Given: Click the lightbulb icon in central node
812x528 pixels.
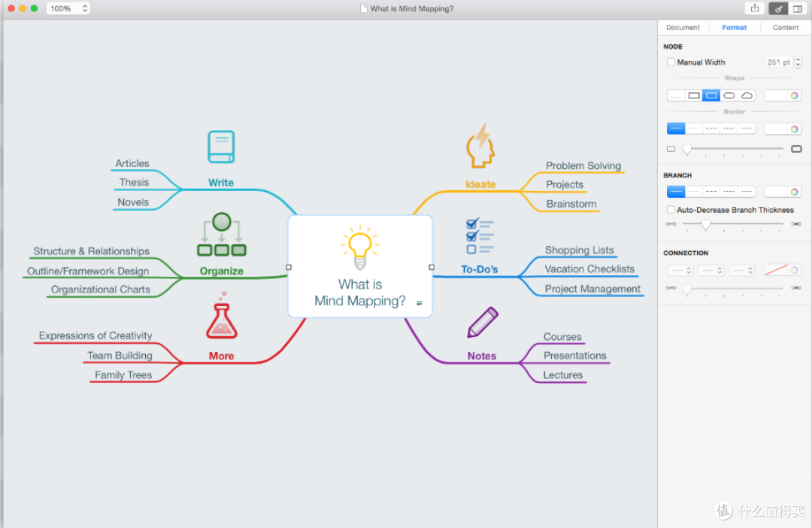Looking at the screenshot, I should (360, 247).
